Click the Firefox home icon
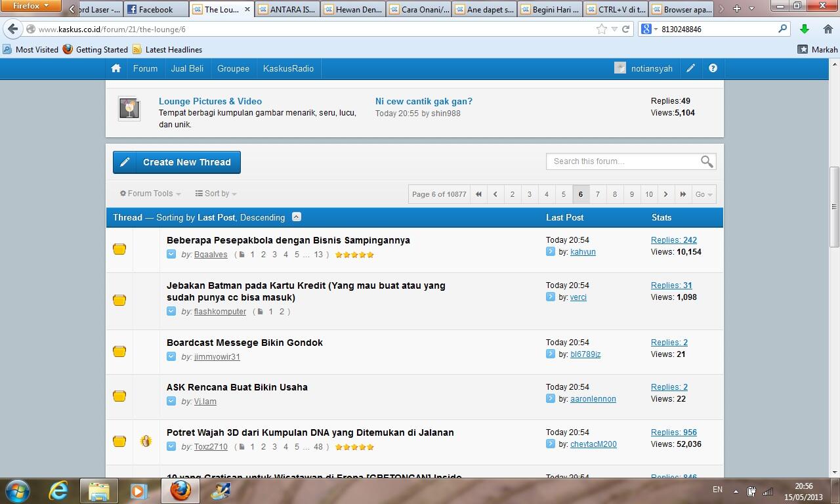The image size is (840, 504). click(828, 29)
